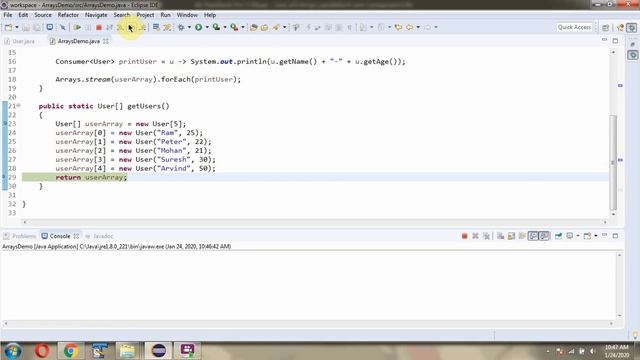Image resolution: width=640 pixels, height=360 pixels.
Task: Maximize the editor area
Action: pos(615,40)
